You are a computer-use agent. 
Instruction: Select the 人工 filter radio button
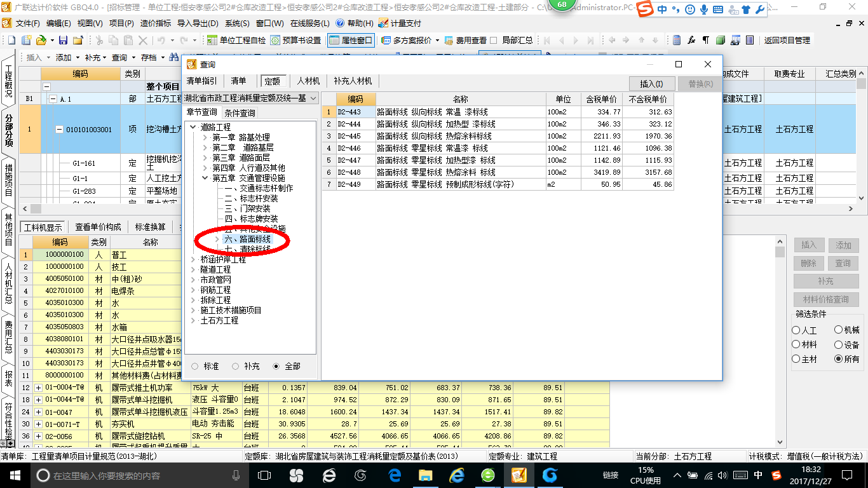796,330
